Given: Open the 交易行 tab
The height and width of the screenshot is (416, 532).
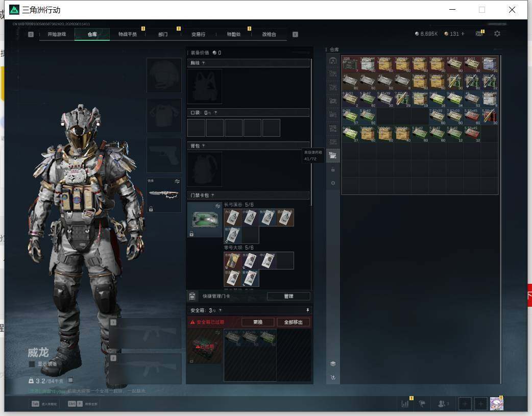Looking at the screenshot, I should click(x=198, y=34).
